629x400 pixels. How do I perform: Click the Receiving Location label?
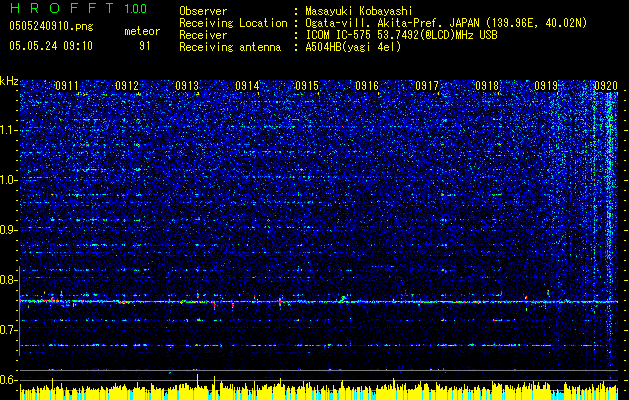[233, 23]
